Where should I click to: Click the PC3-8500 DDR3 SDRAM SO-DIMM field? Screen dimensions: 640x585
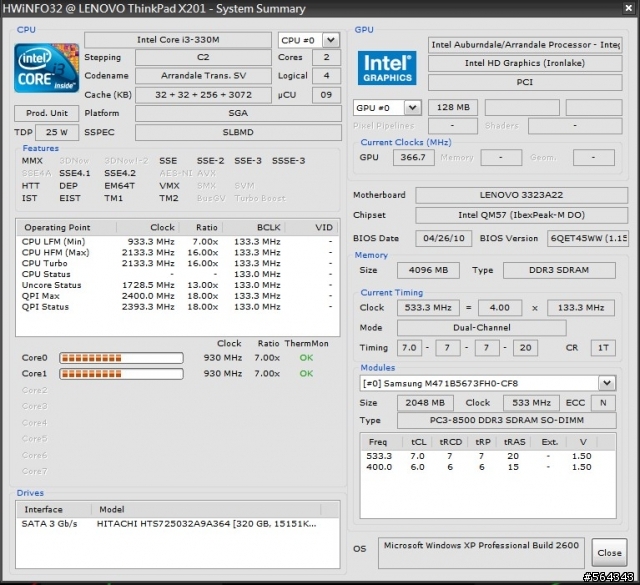(x=507, y=420)
